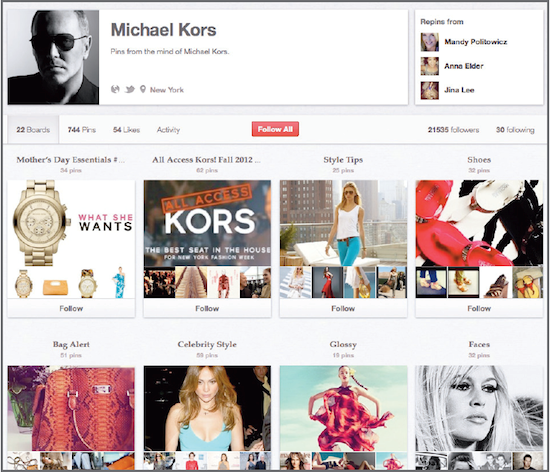Open Jina Lee avatar
This screenshot has height=472, width=550.
click(x=430, y=90)
